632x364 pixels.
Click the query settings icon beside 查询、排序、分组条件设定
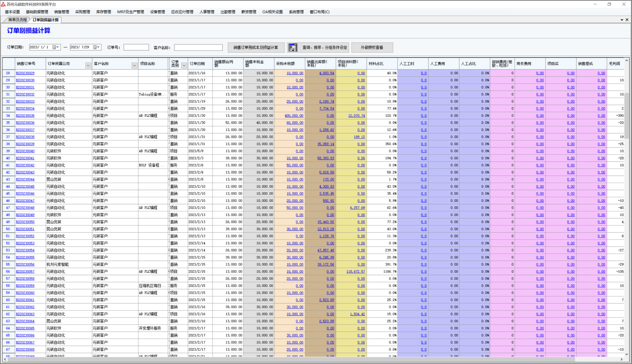(x=293, y=47)
